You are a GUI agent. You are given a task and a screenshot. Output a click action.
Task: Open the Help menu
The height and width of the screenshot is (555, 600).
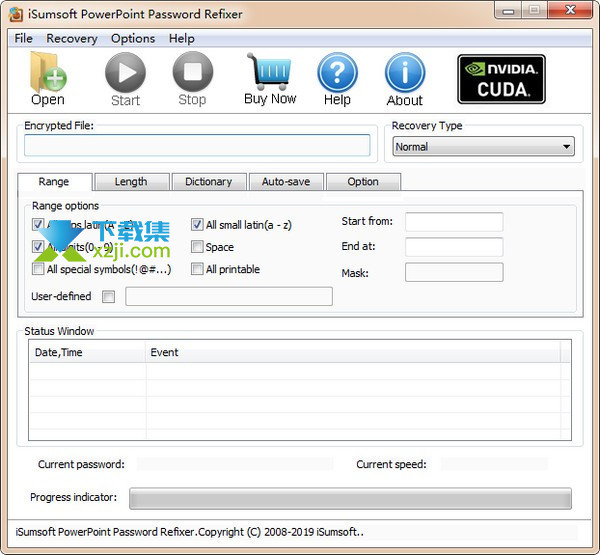pyautogui.click(x=181, y=39)
